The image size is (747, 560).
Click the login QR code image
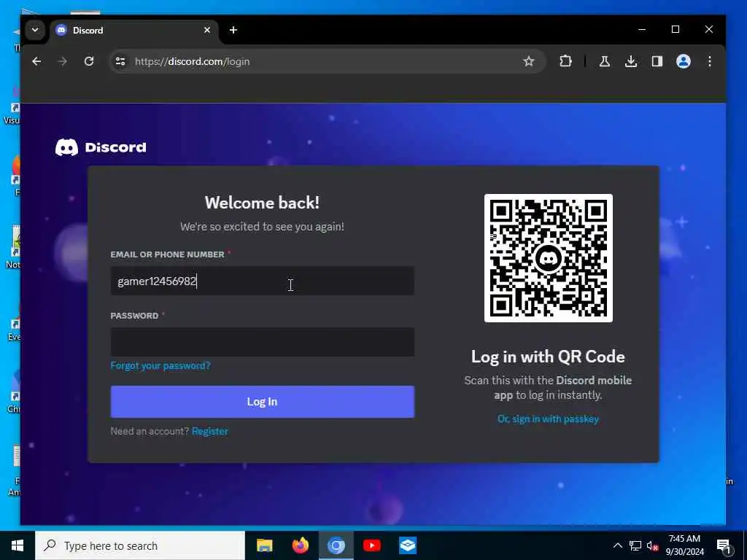[x=549, y=258]
